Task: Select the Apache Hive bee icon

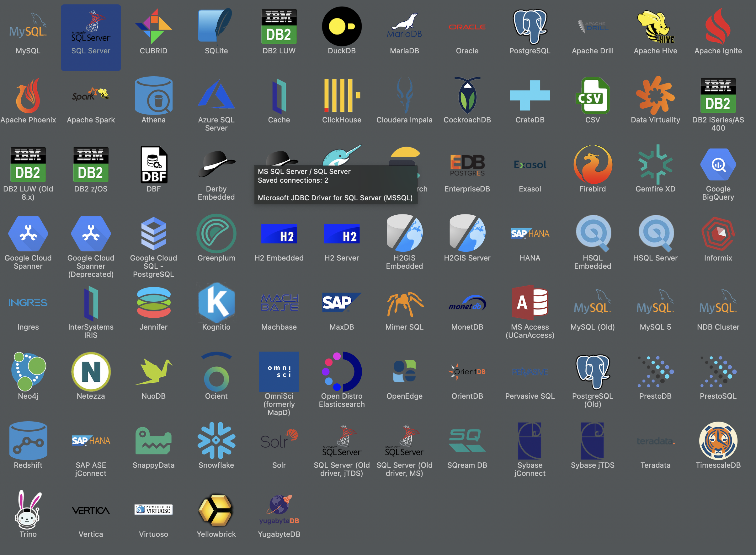Action: 655,27
